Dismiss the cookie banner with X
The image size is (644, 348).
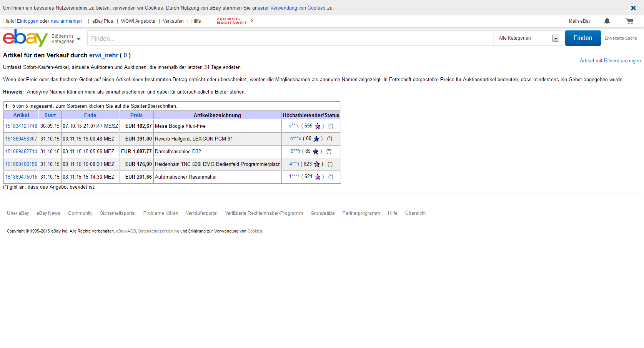point(633,8)
